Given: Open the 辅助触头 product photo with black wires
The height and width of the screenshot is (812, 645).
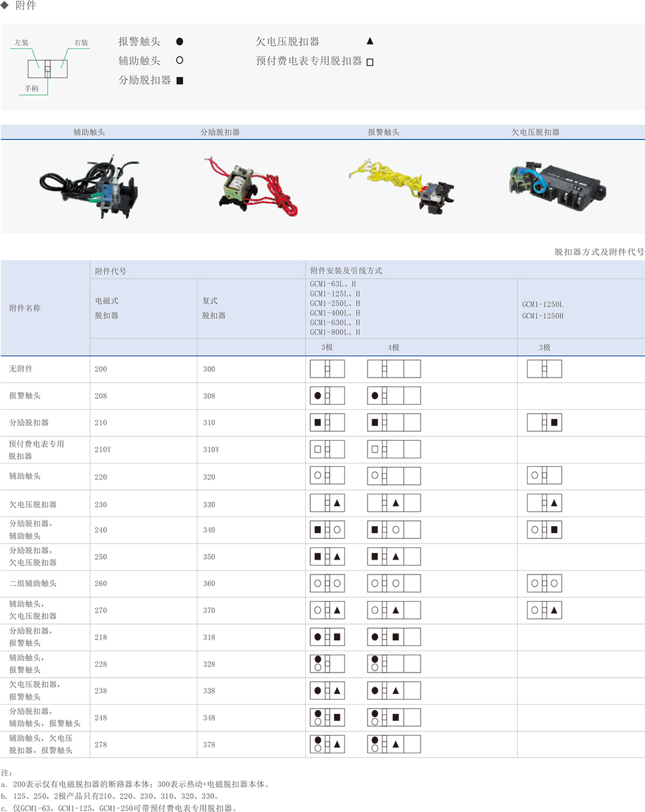Looking at the screenshot, I should click(89, 185).
